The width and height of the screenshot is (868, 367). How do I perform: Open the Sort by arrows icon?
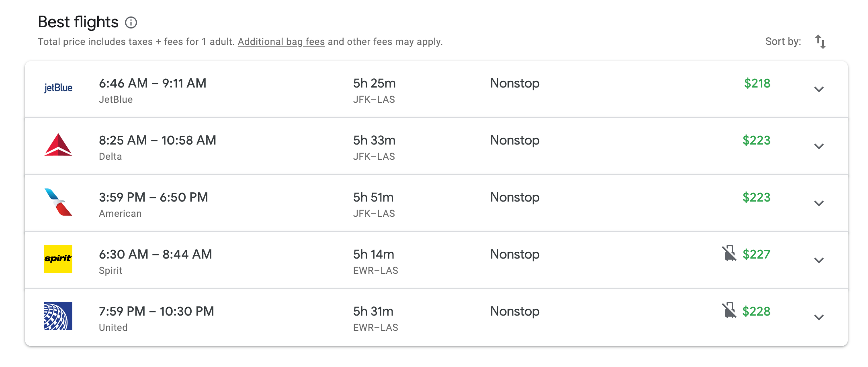(820, 42)
